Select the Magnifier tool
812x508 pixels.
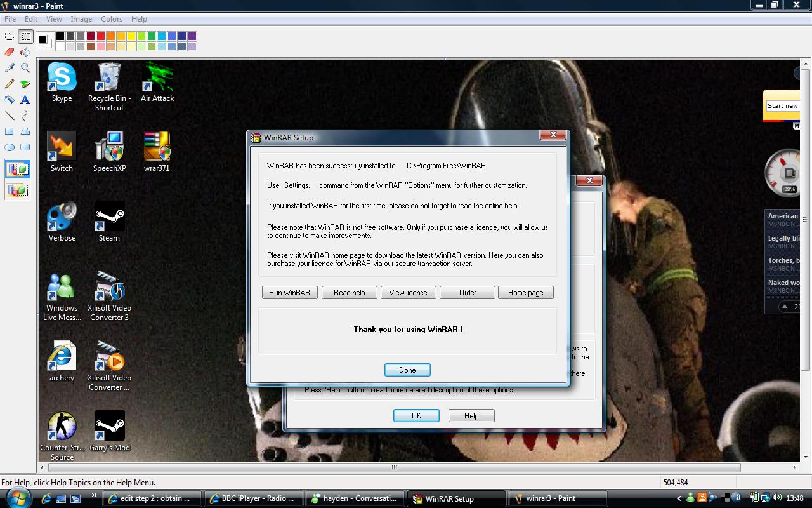[x=25, y=67]
